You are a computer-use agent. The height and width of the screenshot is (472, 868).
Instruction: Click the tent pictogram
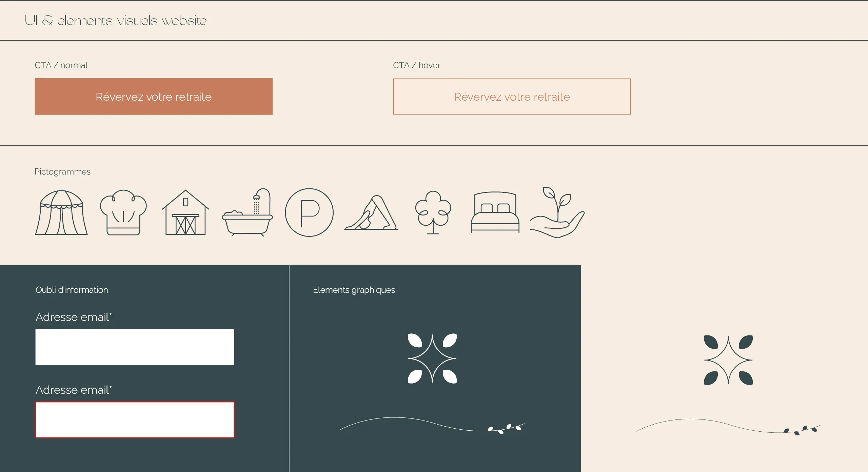61,212
